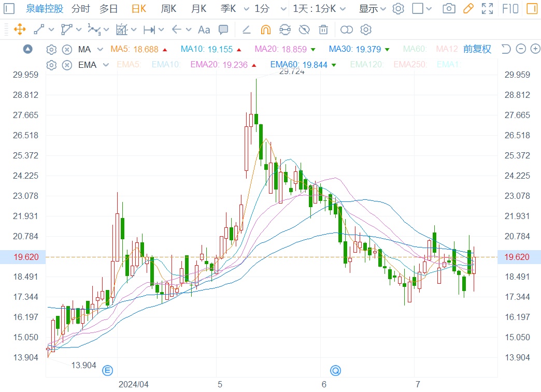Add a comment bubble note
The image size is (541, 392).
click(x=223, y=30)
